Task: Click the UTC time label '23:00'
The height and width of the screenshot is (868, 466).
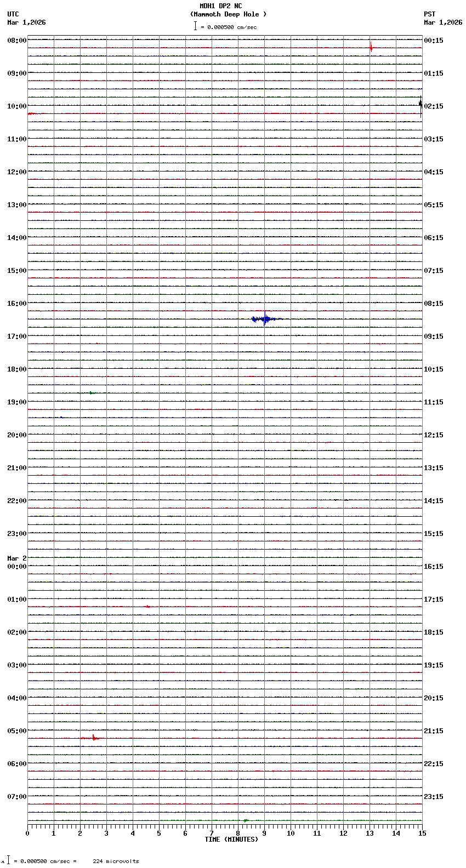Action: pyautogui.click(x=17, y=534)
